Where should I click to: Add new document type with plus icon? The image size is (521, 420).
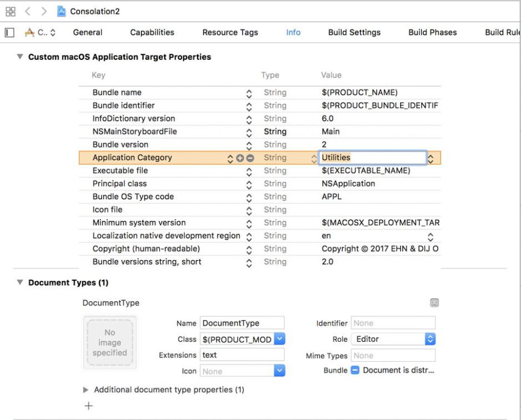(88, 406)
